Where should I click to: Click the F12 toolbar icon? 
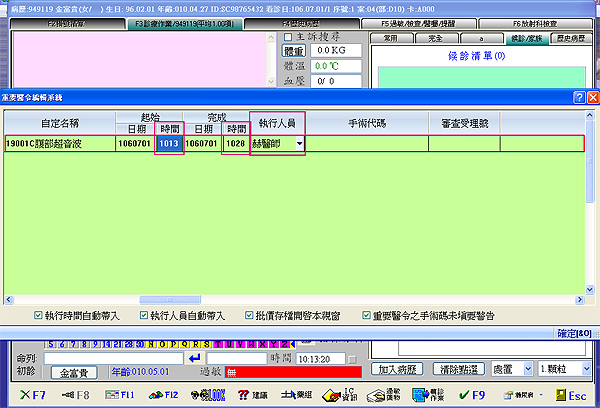click(166, 395)
